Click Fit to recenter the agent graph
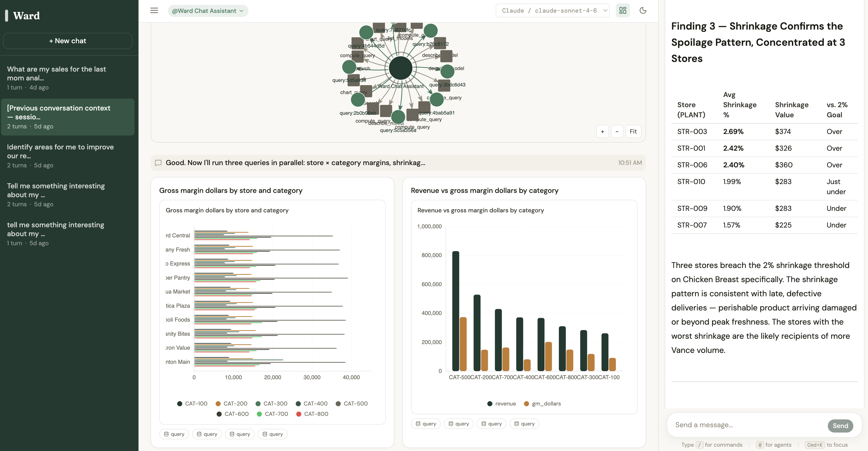This screenshot has width=868, height=451. tap(633, 131)
